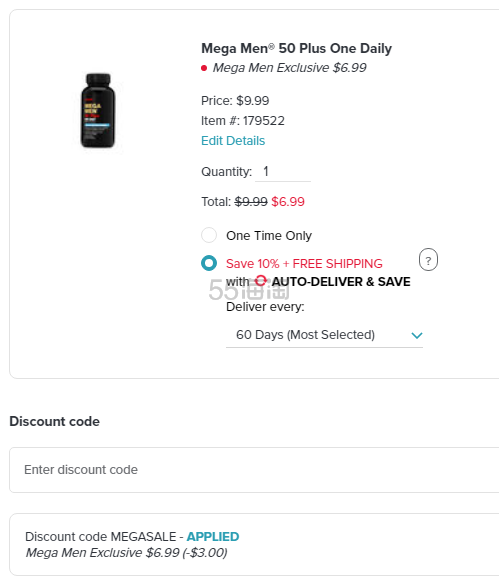Focus the Quantity field showing 1
Image resolution: width=499 pixels, height=578 pixels.
pos(283,172)
